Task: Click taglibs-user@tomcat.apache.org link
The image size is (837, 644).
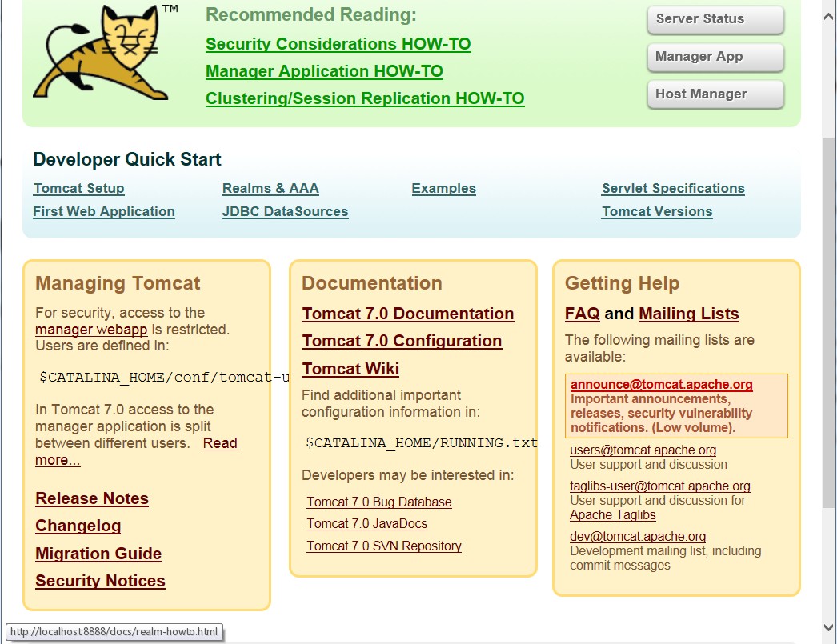Action: pyautogui.click(x=660, y=486)
